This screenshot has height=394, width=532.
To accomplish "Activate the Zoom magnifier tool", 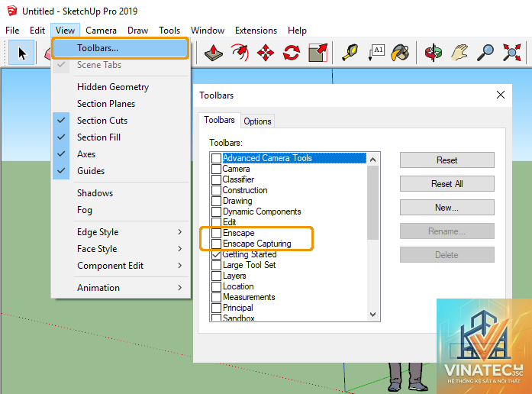I will coord(485,53).
